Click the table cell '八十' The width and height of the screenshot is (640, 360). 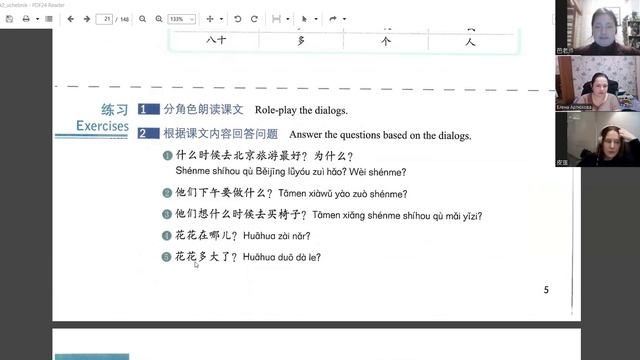pos(216,40)
